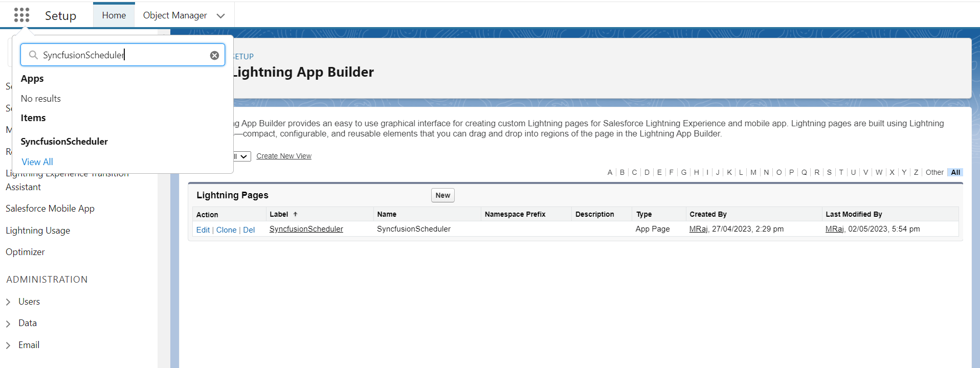This screenshot has height=368, width=980.
Task: Focus the SyncfusionScheduler search field
Action: [123, 55]
